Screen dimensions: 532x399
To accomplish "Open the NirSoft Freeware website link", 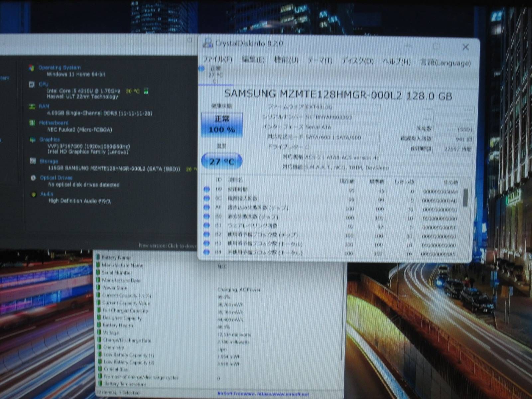I will [x=263, y=394].
